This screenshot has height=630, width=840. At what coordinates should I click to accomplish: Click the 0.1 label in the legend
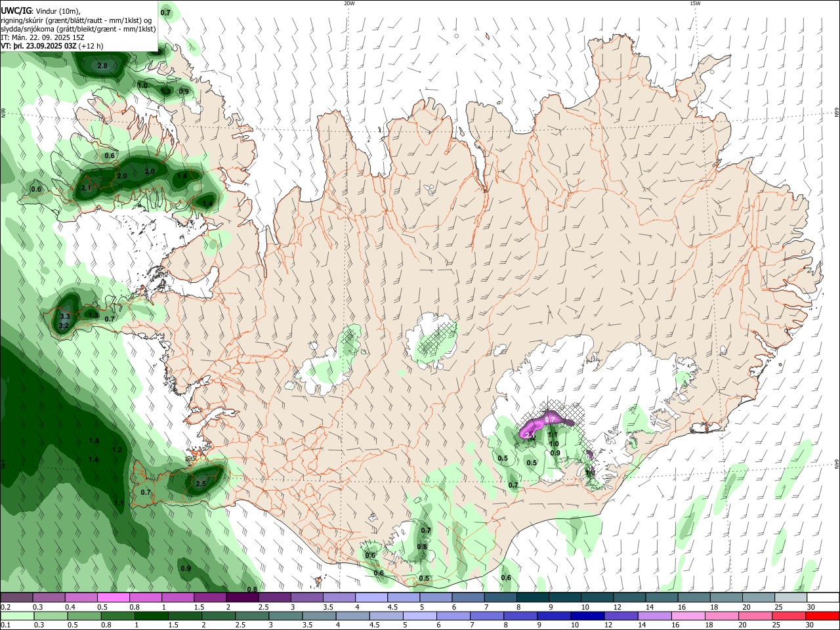[6, 625]
